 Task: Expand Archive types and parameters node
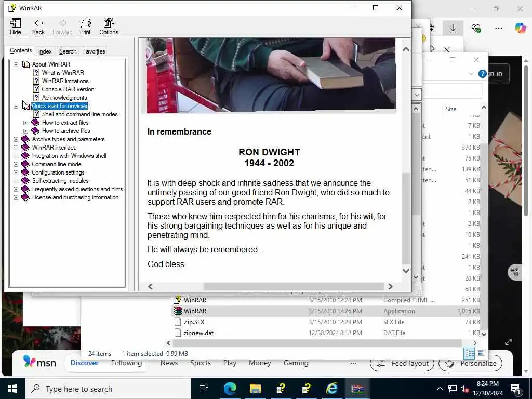coord(16,139)
